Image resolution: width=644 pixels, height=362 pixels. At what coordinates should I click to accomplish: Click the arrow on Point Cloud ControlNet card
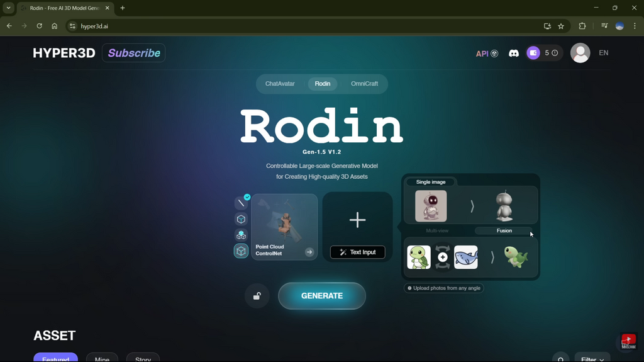pos(309,252)
